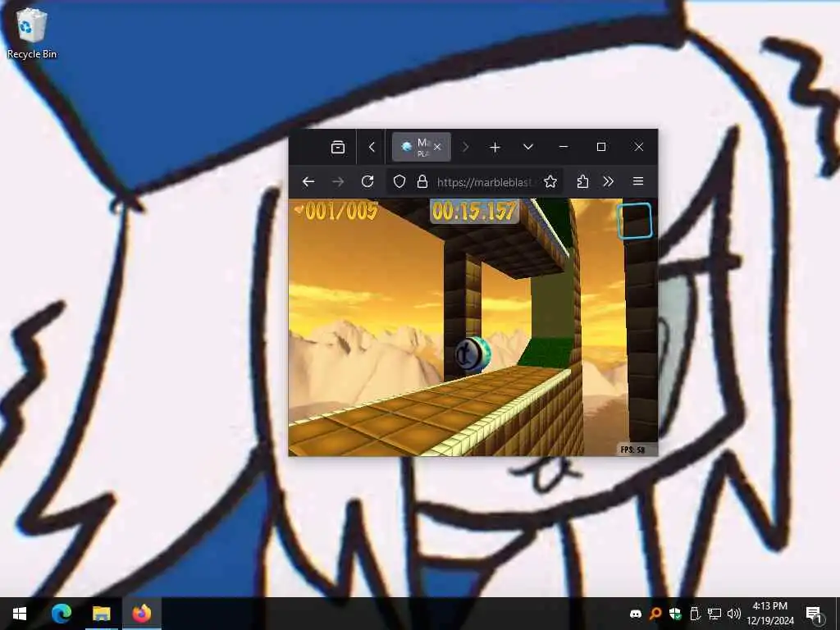Open the magnifier search tray icon
840x630 pixels.
655,614
